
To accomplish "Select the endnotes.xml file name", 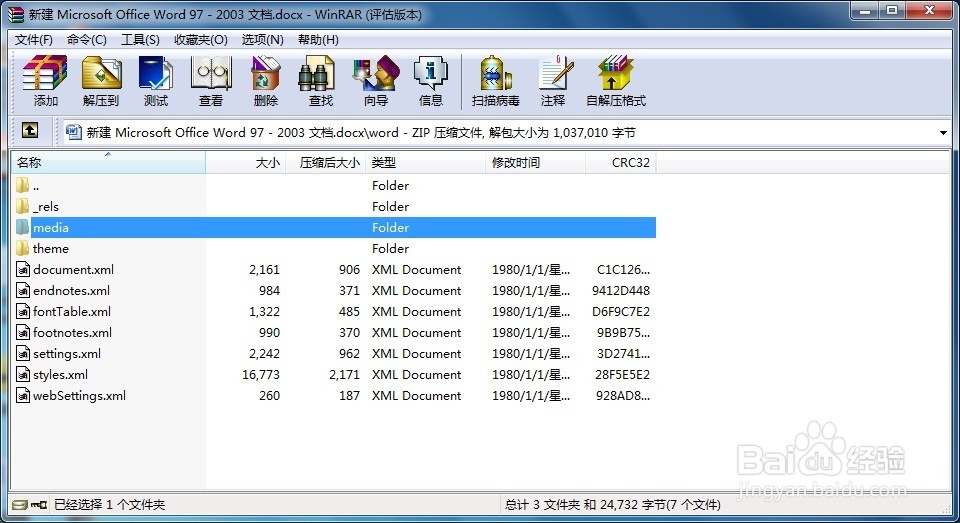I will click(x=72, y=290).
